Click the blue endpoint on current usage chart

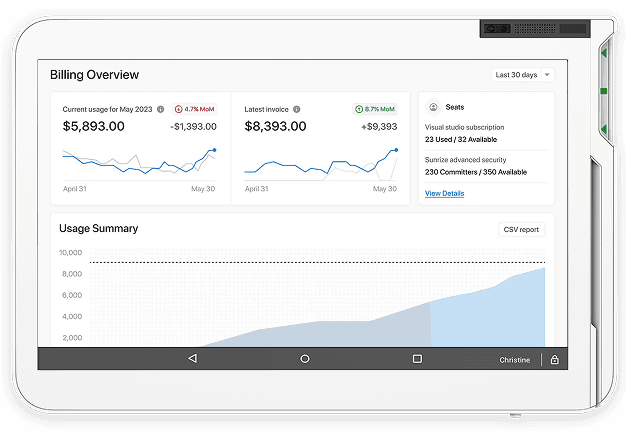[214, 150]
